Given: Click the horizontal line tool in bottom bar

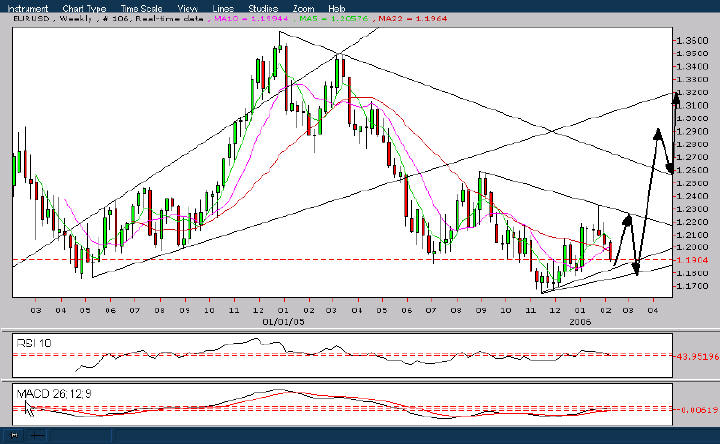Looking at the screenshot, I should click(38, 435).
